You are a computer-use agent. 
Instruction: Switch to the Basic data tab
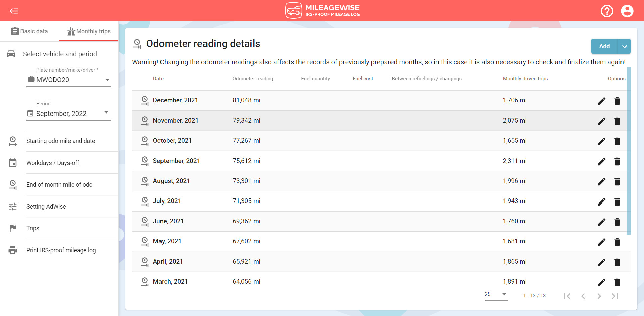[x=30, y=31]
